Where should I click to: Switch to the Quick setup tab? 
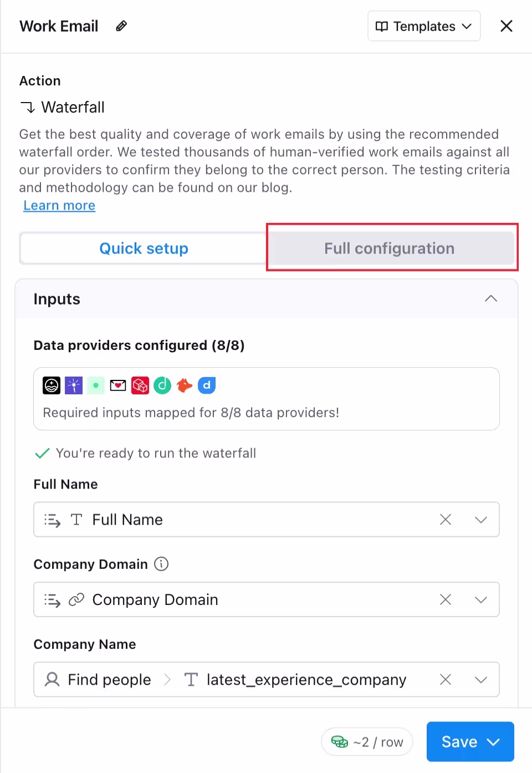[x=144, y=248]
